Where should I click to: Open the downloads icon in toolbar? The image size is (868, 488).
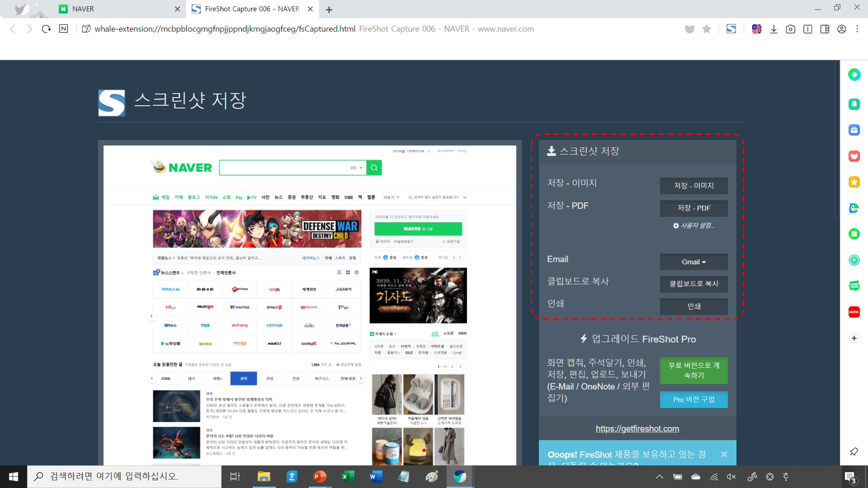coord(774,29)
